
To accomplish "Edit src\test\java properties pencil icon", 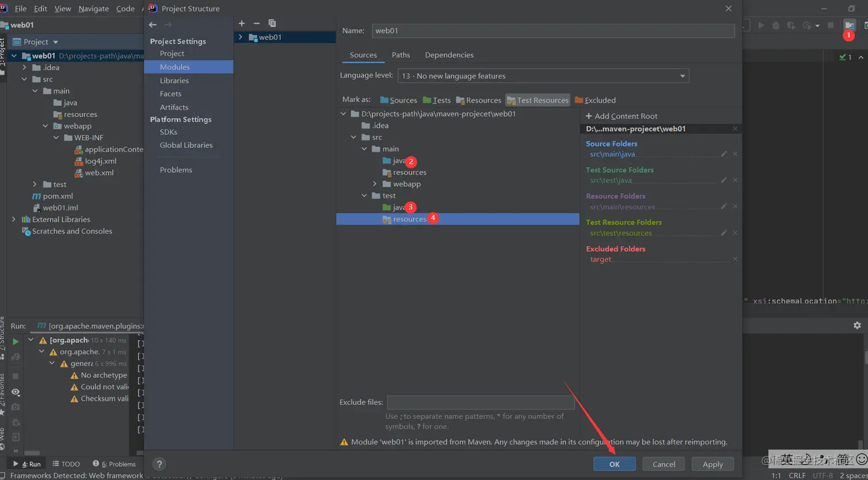I will (724, 180).
